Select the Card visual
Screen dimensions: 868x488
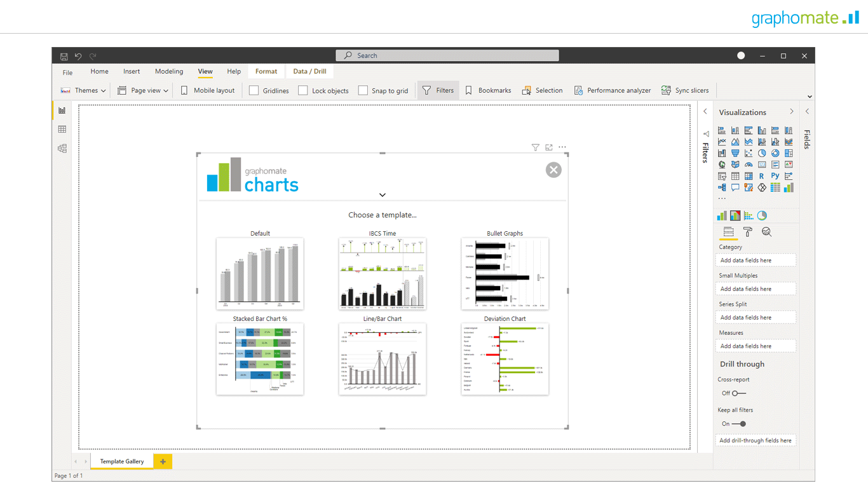click(762, 165)
